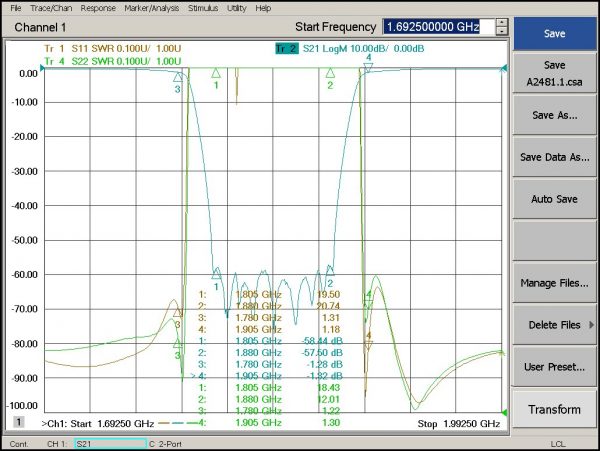600x451 pixels.
Task: Click the CH 1: status bar label
Action: 57,444
